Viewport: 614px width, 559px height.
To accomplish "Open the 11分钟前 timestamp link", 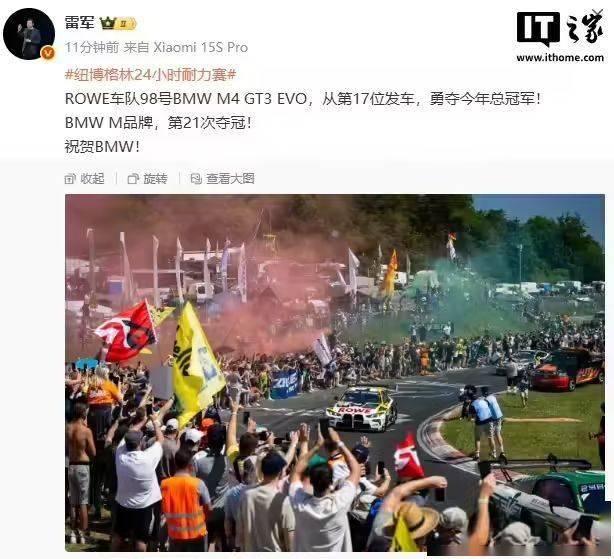I will (x=92, y=47).
